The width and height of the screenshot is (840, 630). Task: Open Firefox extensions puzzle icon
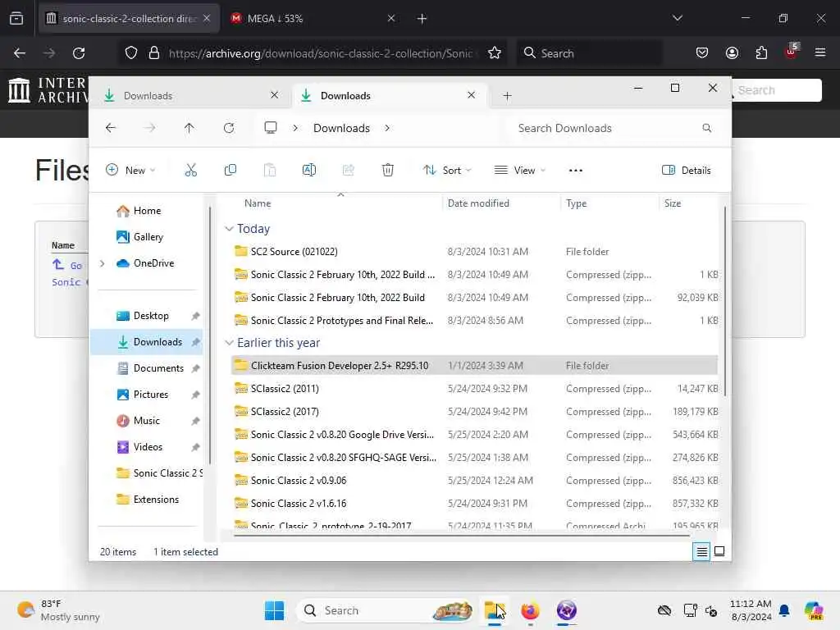click(x=761, y=53)
